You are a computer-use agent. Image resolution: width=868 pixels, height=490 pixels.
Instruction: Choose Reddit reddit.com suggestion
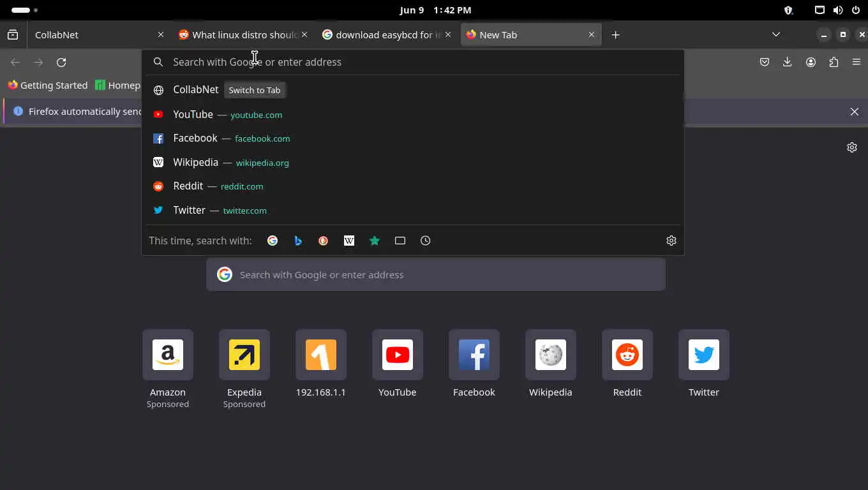click(413, 186)
